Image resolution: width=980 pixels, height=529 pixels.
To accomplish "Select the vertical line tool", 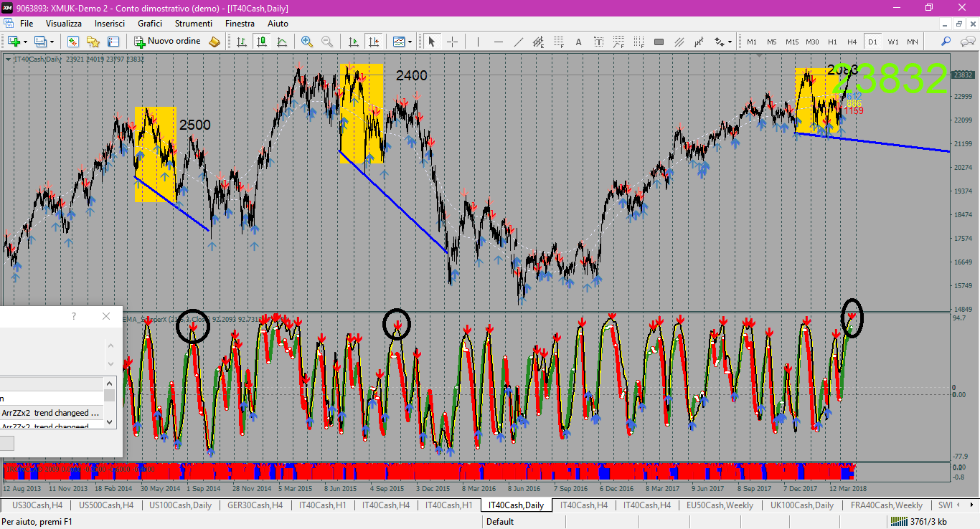I will pos(478,42).
